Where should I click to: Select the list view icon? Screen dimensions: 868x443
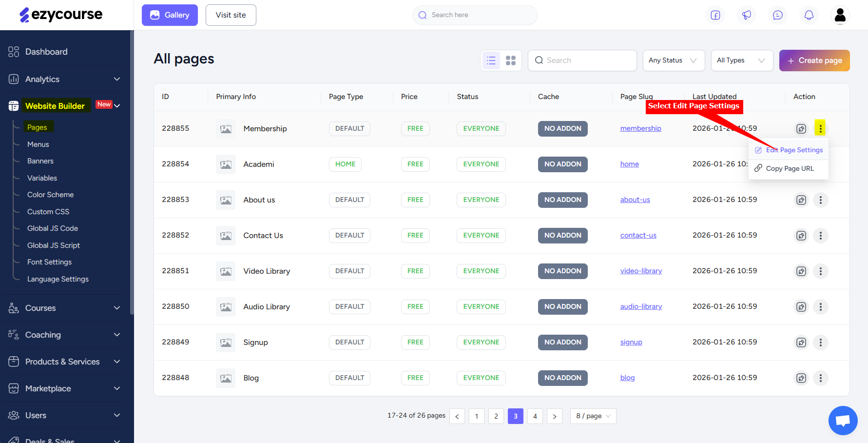491,60
